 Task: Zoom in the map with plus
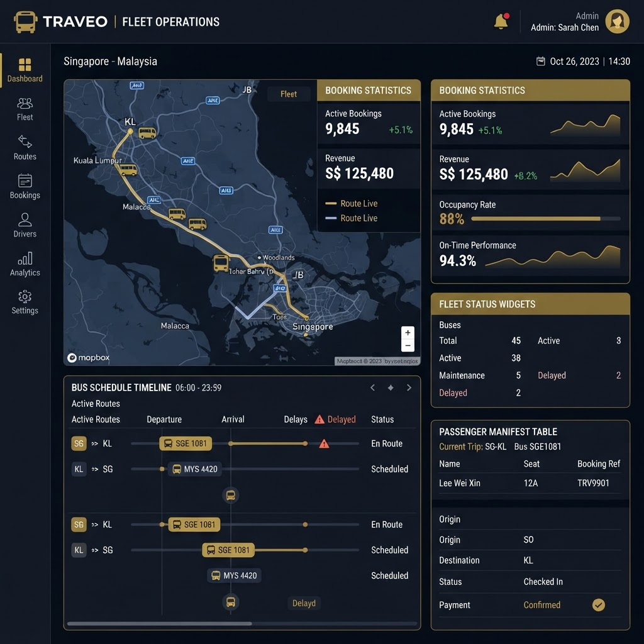[x=408, y=332]
